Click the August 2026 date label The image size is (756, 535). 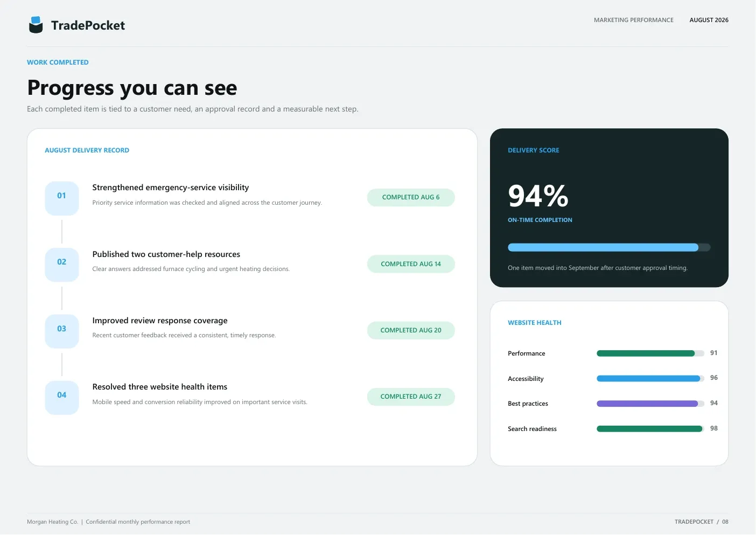(709, 20)
